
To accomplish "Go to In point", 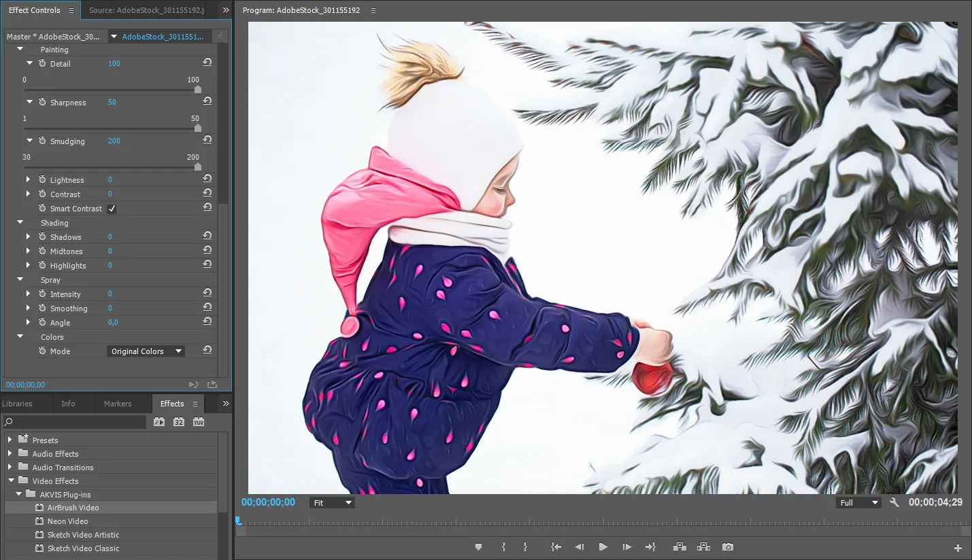I will click(556, 547).
